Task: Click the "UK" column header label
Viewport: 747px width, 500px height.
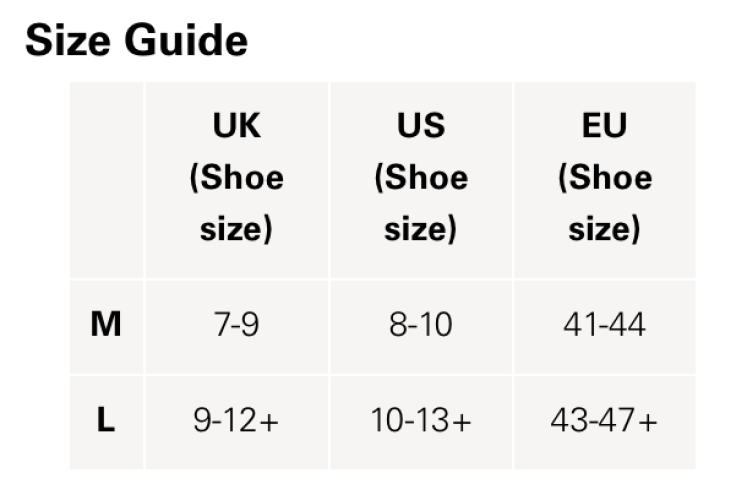Action: click(236, 126)
